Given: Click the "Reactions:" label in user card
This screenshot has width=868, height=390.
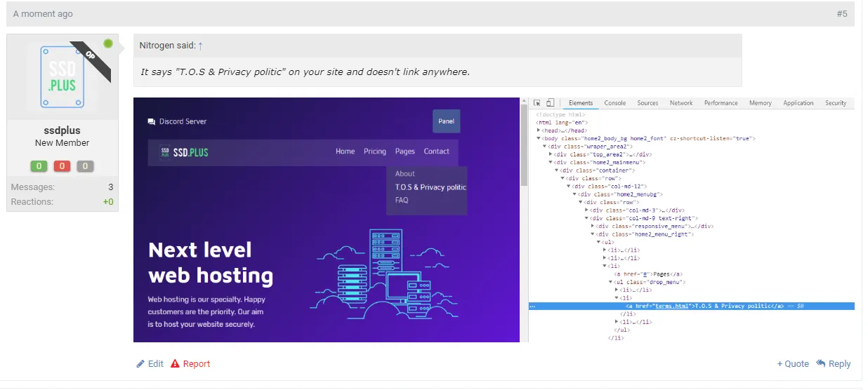Looking at the screenshot, I should point(32,201).
